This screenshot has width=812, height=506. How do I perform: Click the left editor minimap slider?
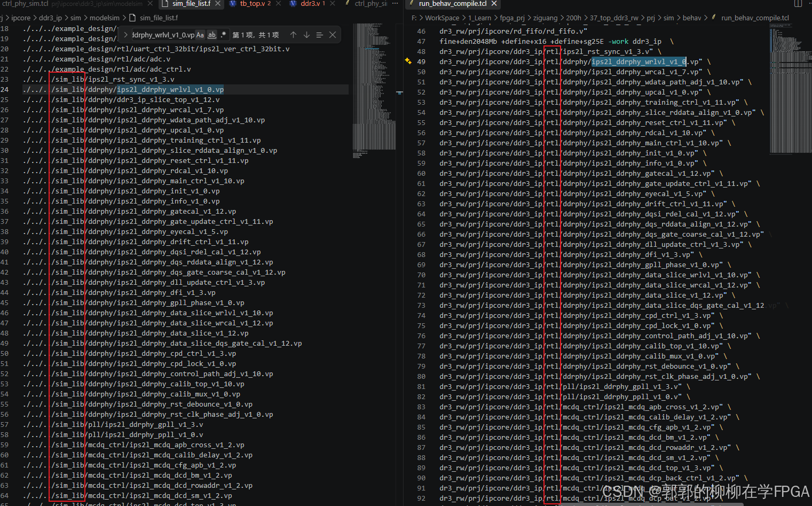[x=374, y=91]
